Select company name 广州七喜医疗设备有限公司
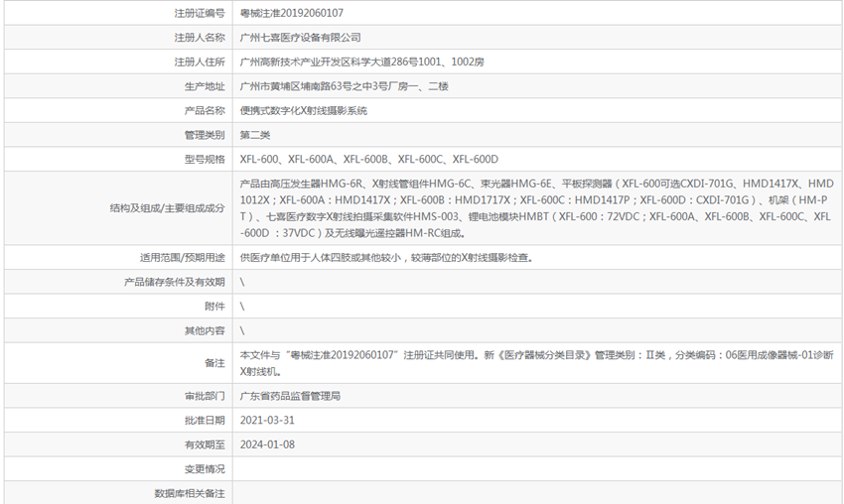 pos(300,38)
